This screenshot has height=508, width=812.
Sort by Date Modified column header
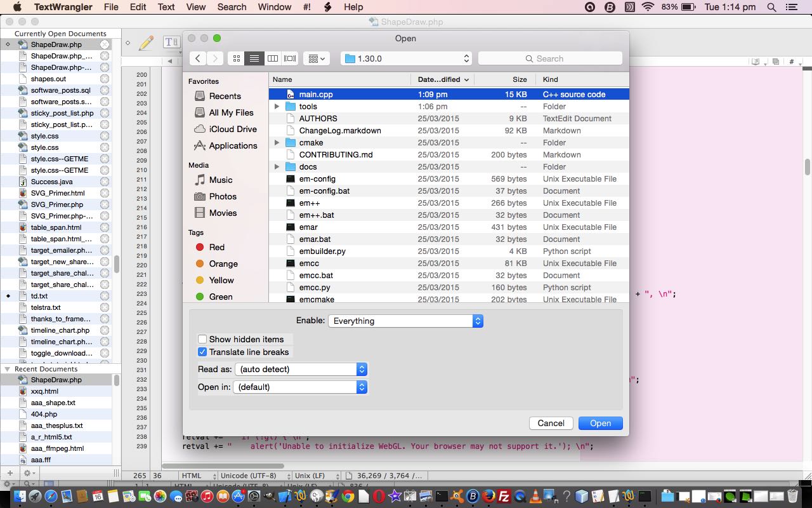pyautogui.click(x=443, y=79)
